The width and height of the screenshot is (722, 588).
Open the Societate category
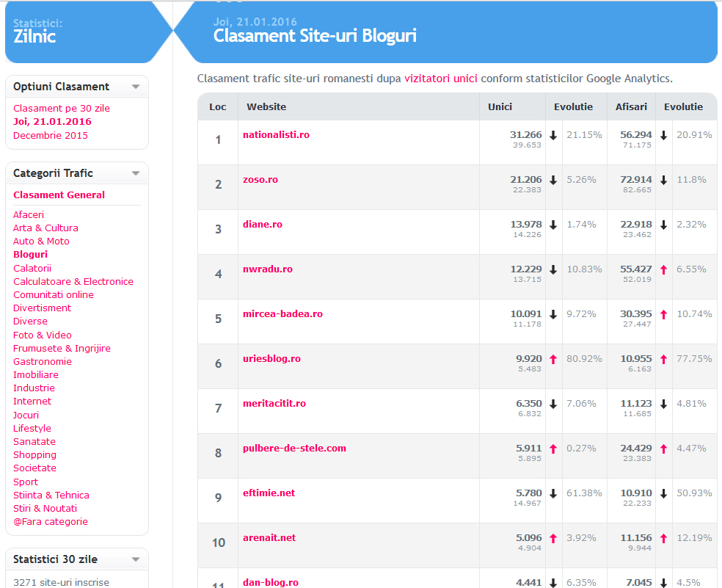coord(35,468)
